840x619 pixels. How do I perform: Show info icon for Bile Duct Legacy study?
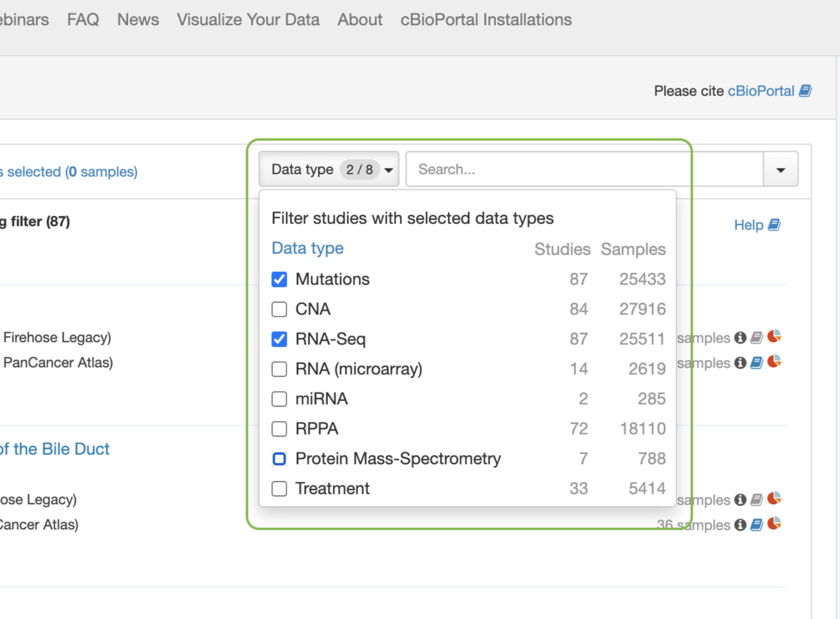740,500
